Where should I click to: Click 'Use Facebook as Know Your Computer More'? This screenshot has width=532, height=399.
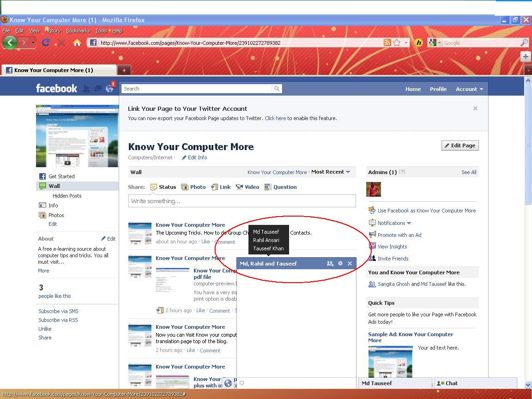click(427, 211)
